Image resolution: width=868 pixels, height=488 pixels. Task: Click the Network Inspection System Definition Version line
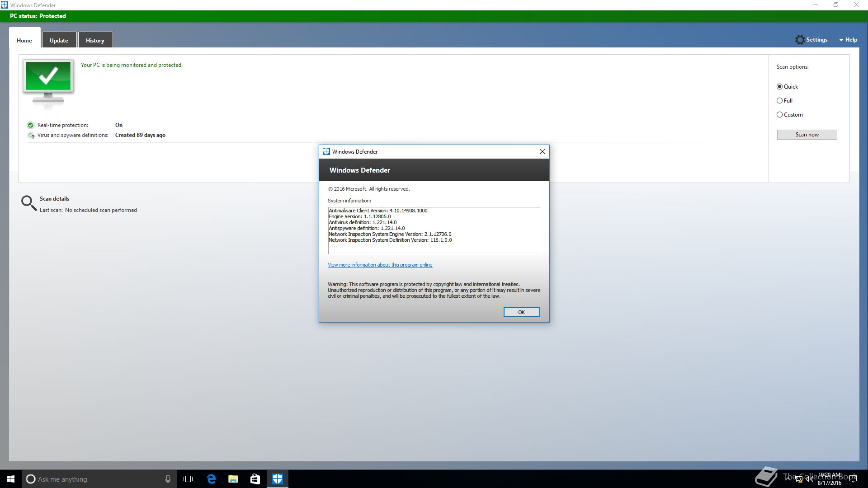point(390,240)
